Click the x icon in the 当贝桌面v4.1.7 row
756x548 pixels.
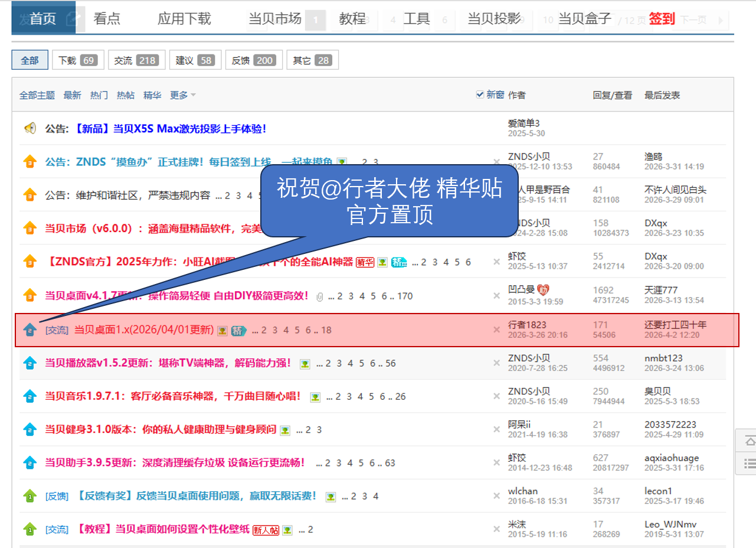point(497,295)
